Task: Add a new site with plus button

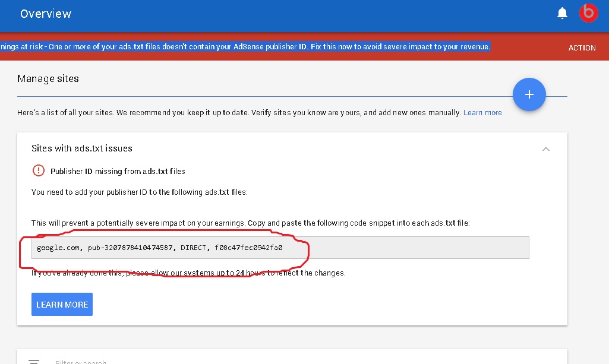Action: pyautogui.click(x=529, y=94)
